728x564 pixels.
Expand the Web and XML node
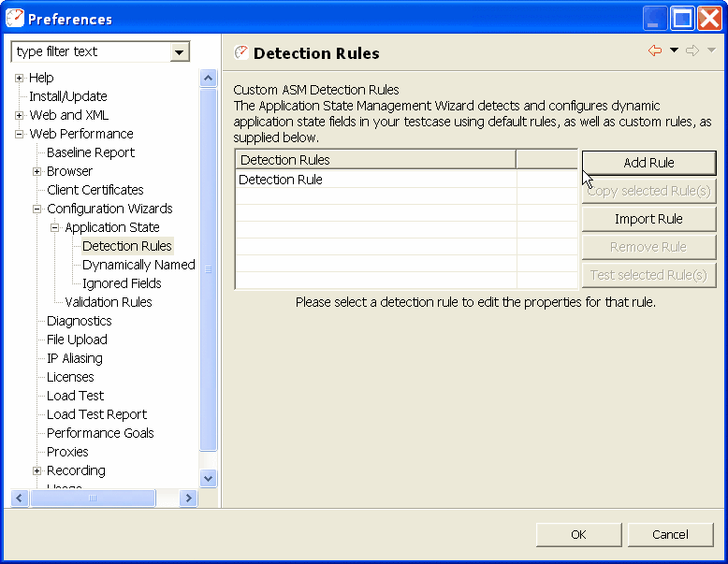click(19, 115)
